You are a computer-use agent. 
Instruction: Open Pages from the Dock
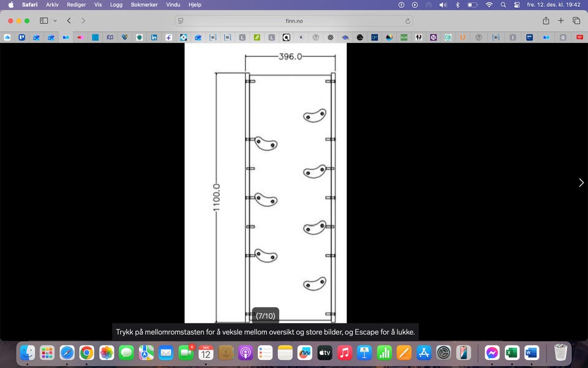click(404, 353)
